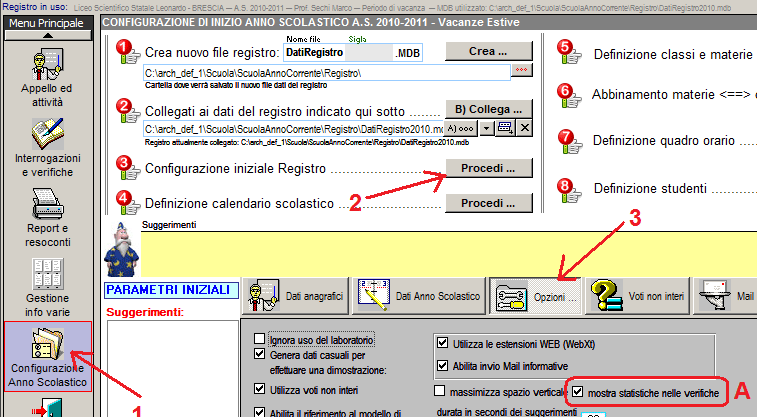The image size is (757, 417).
Task: Enable Ignora uso del laboratorio checkbox
Action: point(260,339)
